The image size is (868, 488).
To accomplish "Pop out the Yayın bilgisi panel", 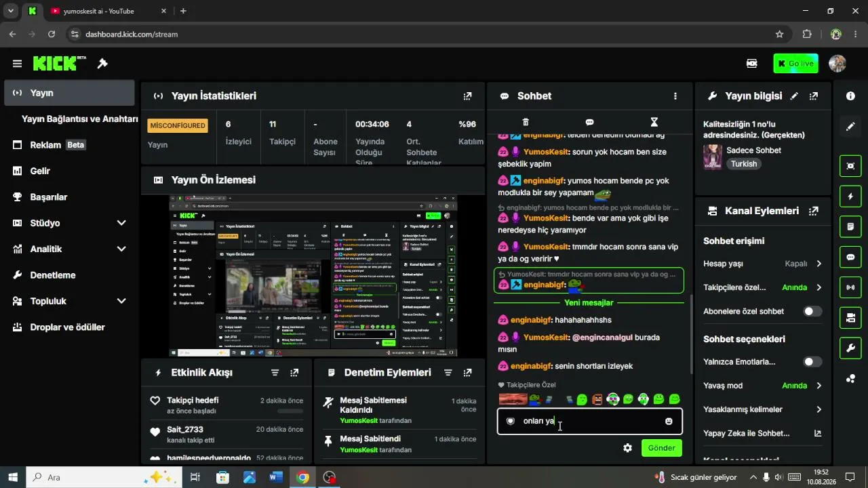I will [814, 96].
